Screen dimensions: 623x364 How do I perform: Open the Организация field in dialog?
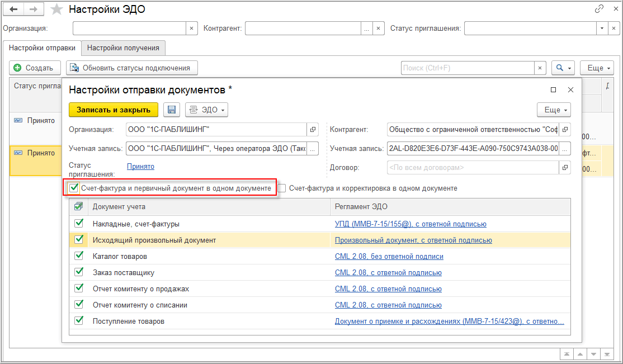[x=313, y=130]
